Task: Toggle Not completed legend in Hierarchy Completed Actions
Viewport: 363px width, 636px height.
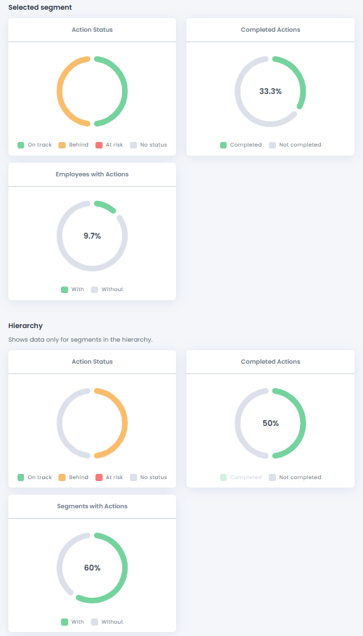Action: click(x=295, y=477)
